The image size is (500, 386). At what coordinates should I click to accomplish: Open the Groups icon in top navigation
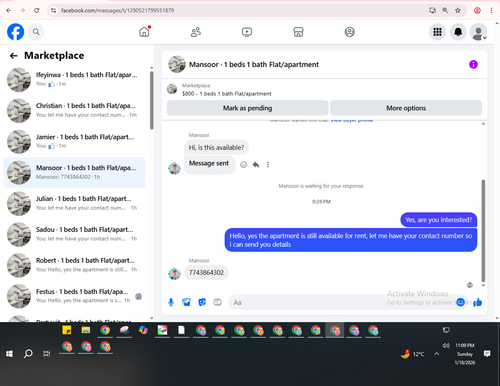[x=349, y=32]
